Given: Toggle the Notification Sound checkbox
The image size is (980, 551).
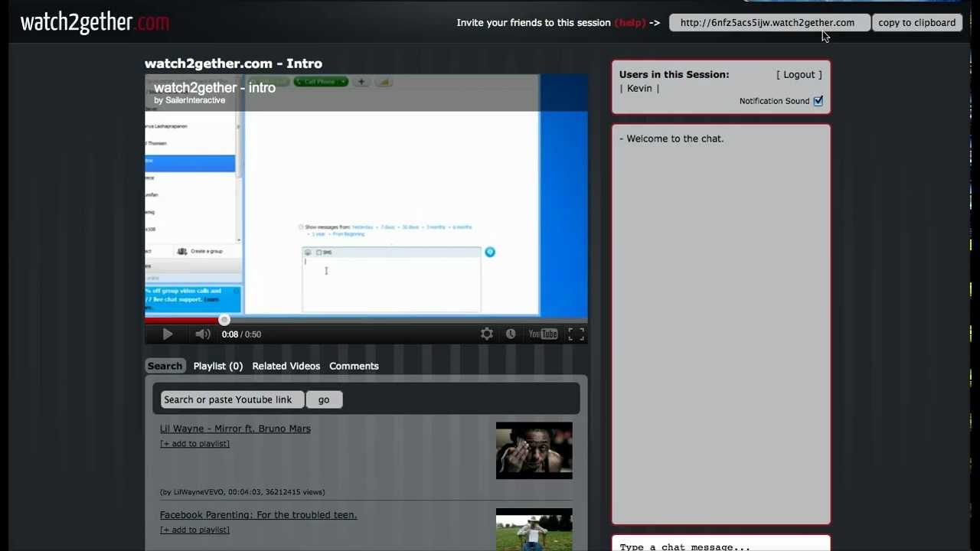Looking at the screenshot, I should click(x=818, y=100).
